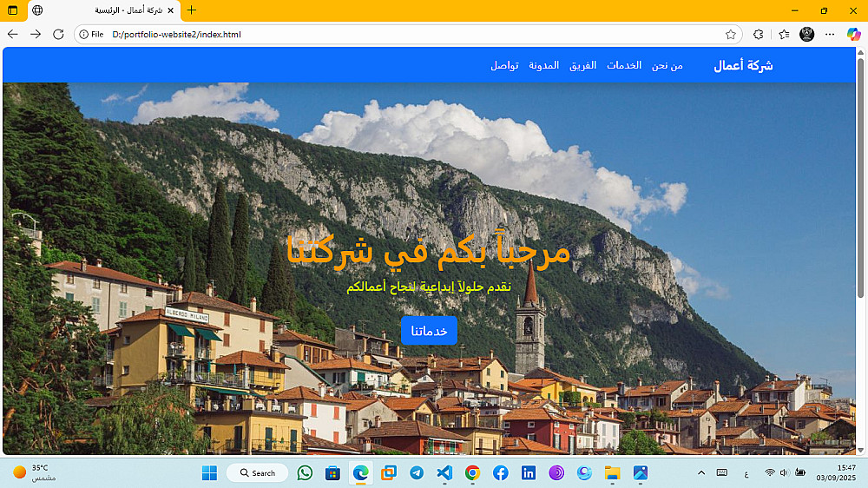Open the browser profile avatar

(807, 35)
